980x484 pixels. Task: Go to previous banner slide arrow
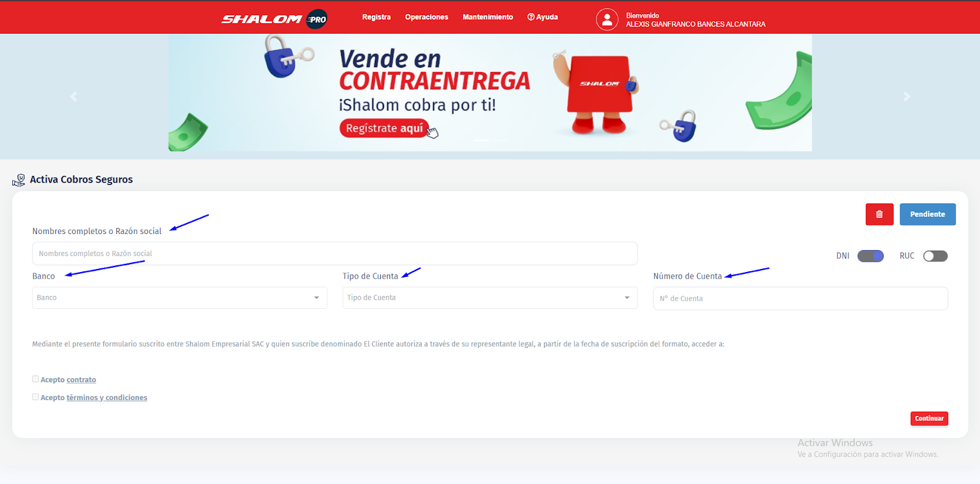[73, 97]
